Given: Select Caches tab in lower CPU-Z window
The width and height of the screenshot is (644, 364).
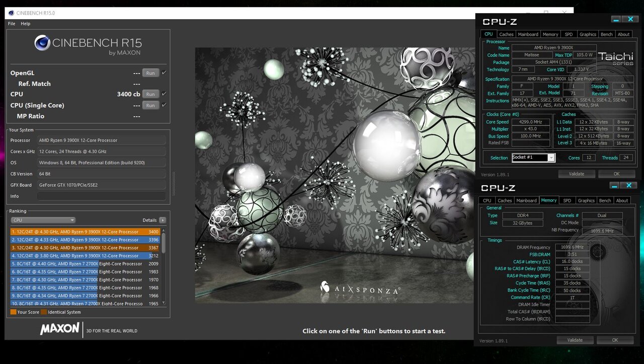Looking at the screenshot, I should (505, 200).
